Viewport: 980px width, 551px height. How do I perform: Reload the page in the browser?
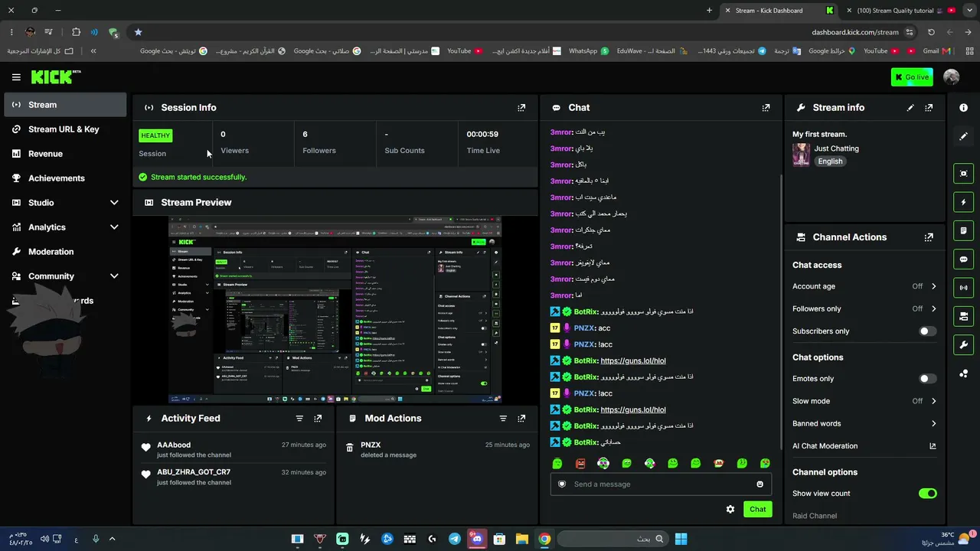(x=931, y=32)
